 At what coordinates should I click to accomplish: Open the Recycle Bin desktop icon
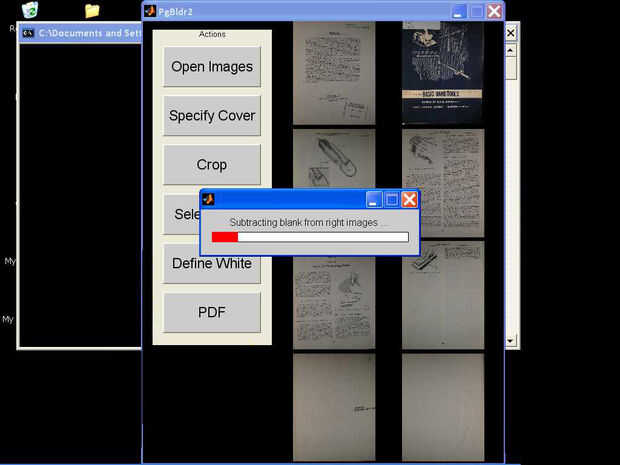30,9
